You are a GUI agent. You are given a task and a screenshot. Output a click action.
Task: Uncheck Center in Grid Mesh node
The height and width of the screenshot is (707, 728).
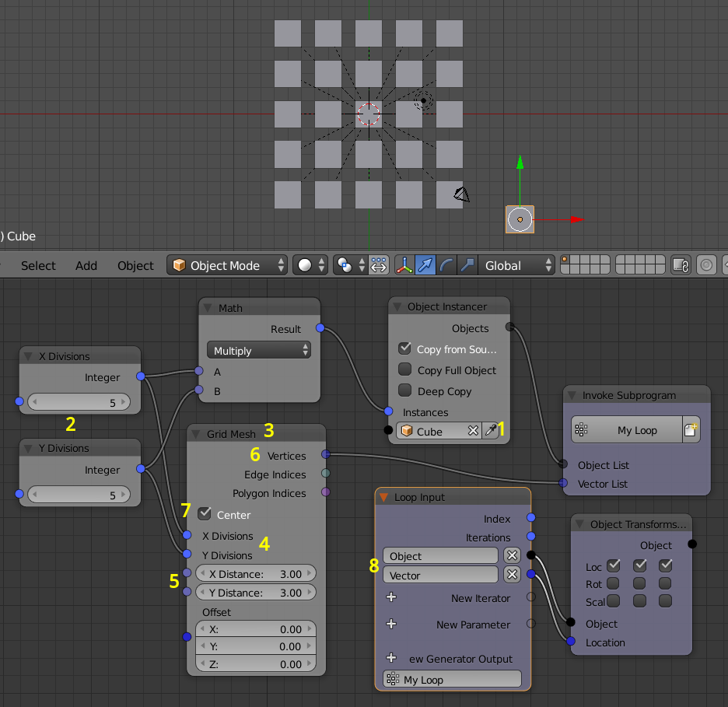pos(205,513)
